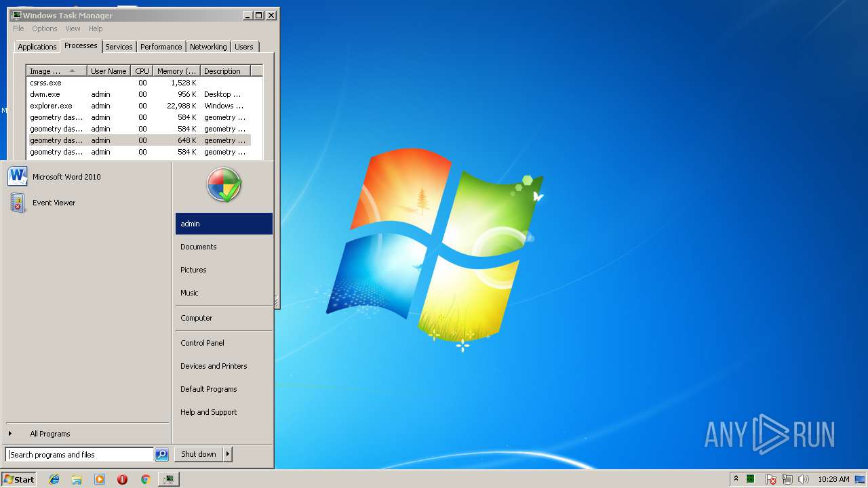Sort processes by User Name column
This screenshot has height=488, width=868.
[108, 71]
